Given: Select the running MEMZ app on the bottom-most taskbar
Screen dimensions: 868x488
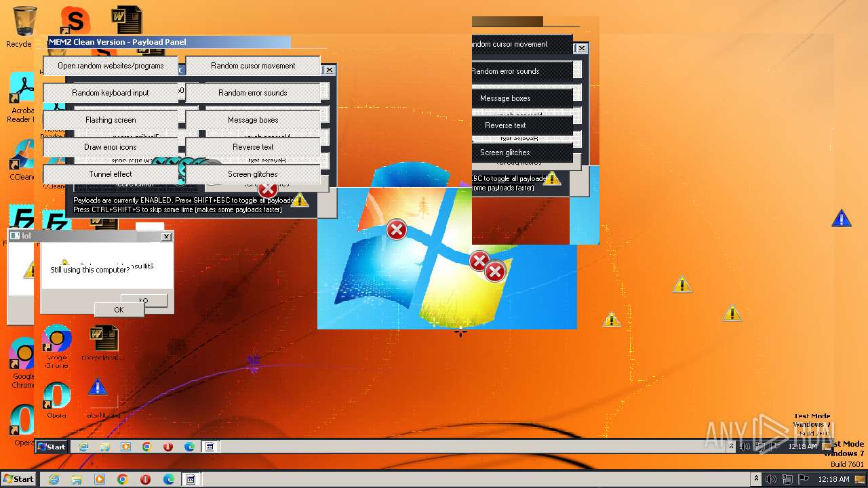Looking at the screenshot, I should [191, 479].
